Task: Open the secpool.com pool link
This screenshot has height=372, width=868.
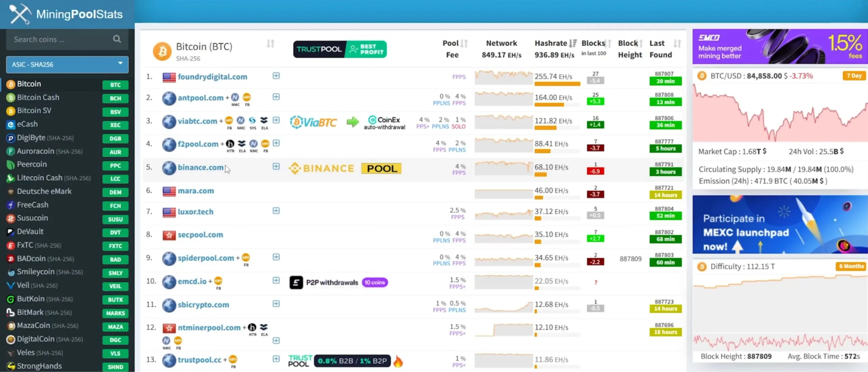Action: (x=200, y=235)
